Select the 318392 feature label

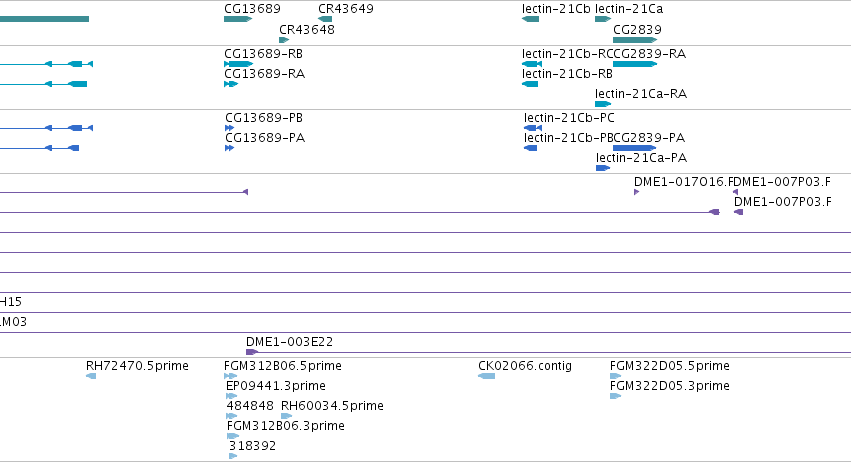252,446
